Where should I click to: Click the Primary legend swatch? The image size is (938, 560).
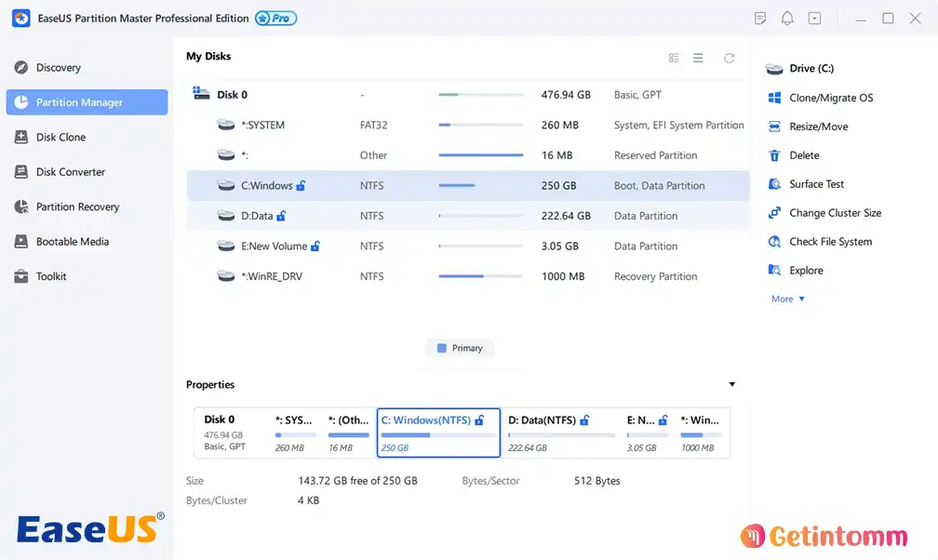click(441, 348)
